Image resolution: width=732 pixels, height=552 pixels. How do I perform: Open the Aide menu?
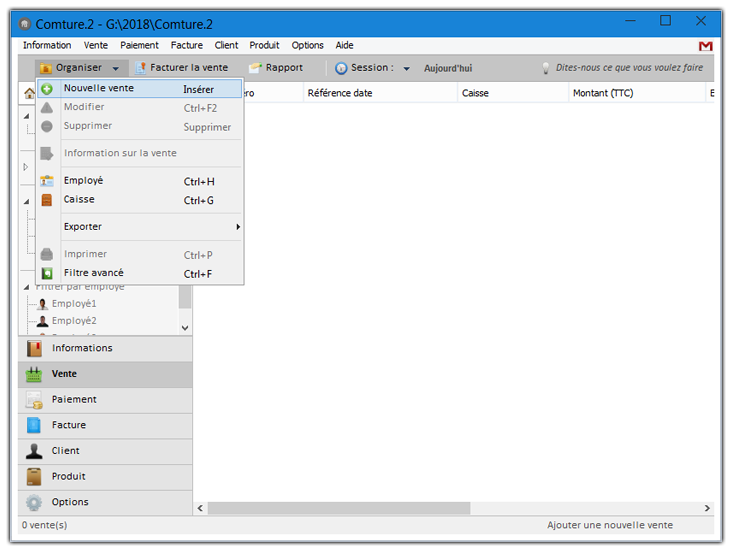pos(344,45)
